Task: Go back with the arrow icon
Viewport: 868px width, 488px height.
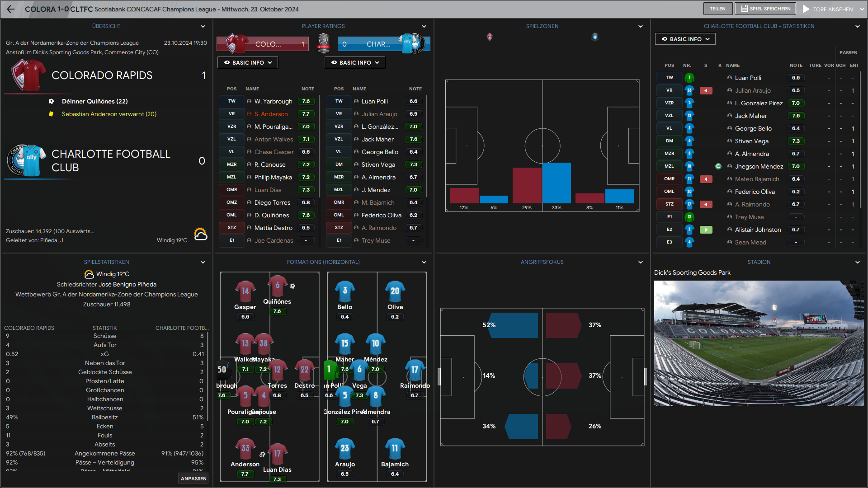Action: coord(11,9)
